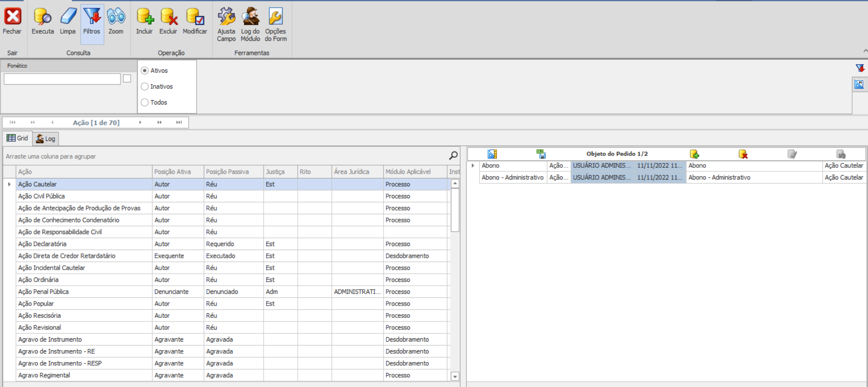
Task: Click greyed undo icon in Objeto do Pedido
Action: pos(841,154)
